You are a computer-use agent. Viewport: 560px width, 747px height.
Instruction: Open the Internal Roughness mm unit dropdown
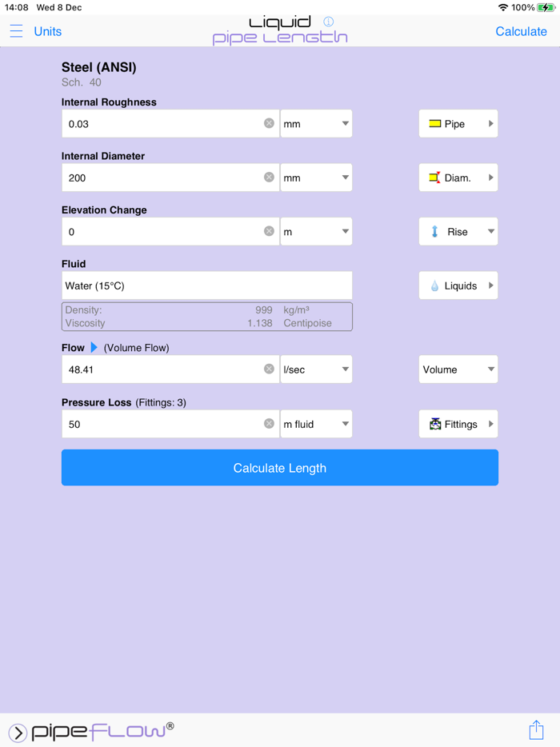[x=316, y=124]
